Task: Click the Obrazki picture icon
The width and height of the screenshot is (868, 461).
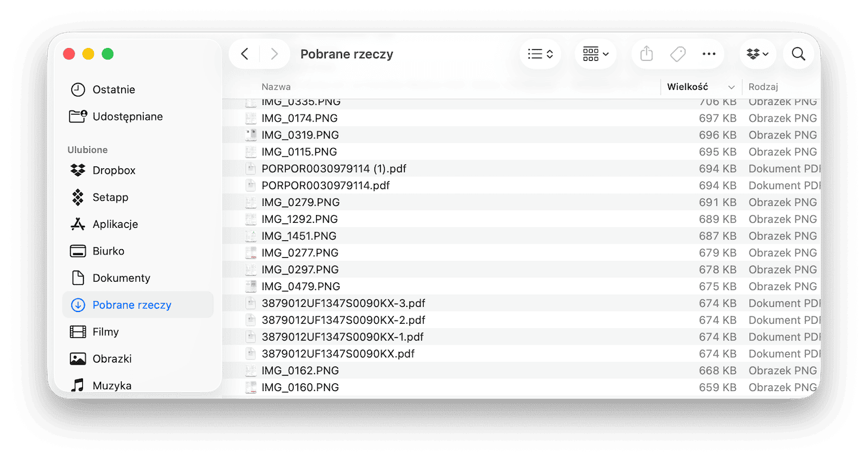Action: tap(78, 359)
